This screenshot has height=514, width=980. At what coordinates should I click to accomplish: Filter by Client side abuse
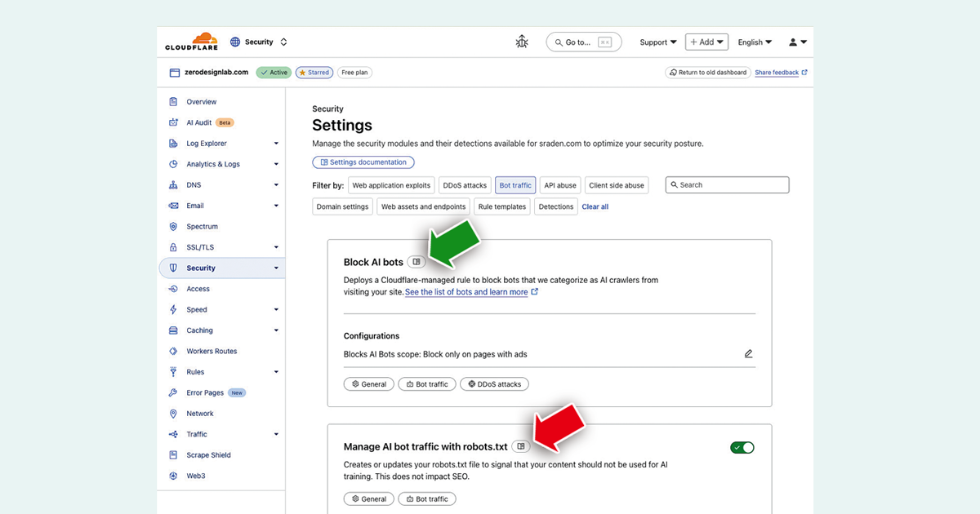(617, 185)
